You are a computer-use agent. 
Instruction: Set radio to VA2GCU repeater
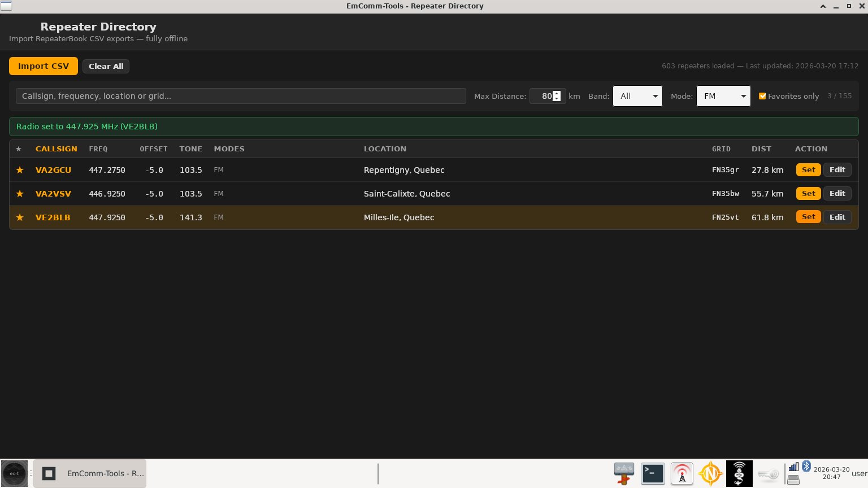pyautogui.click(x=809, y=169)
